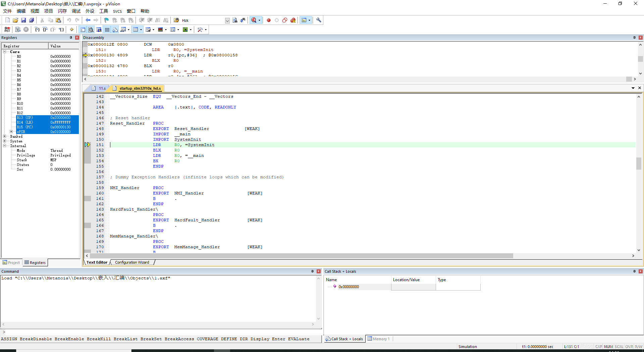Toggle the Command window button
This screenshot has width=644, height=352.
(x=83, y=30)
